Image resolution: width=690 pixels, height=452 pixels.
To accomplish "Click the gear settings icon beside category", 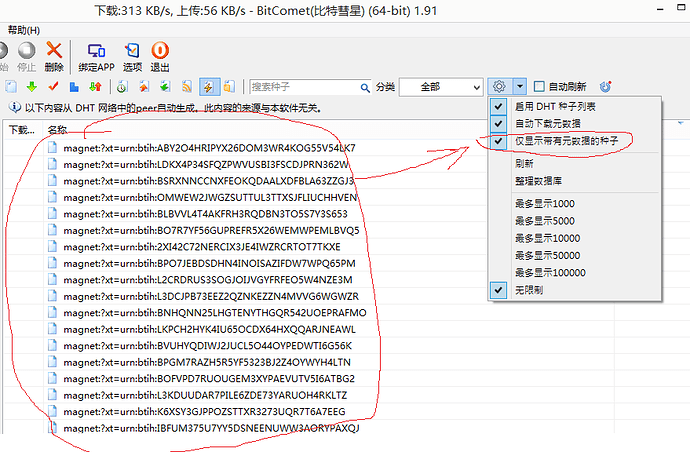I will pos(500,87).
